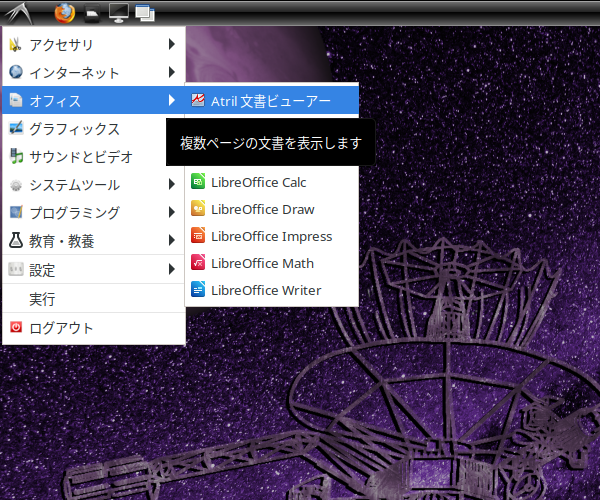Open the アクセサリ menu category
The width and height of the screenshot is (600, 500).
tap(94, 44)
